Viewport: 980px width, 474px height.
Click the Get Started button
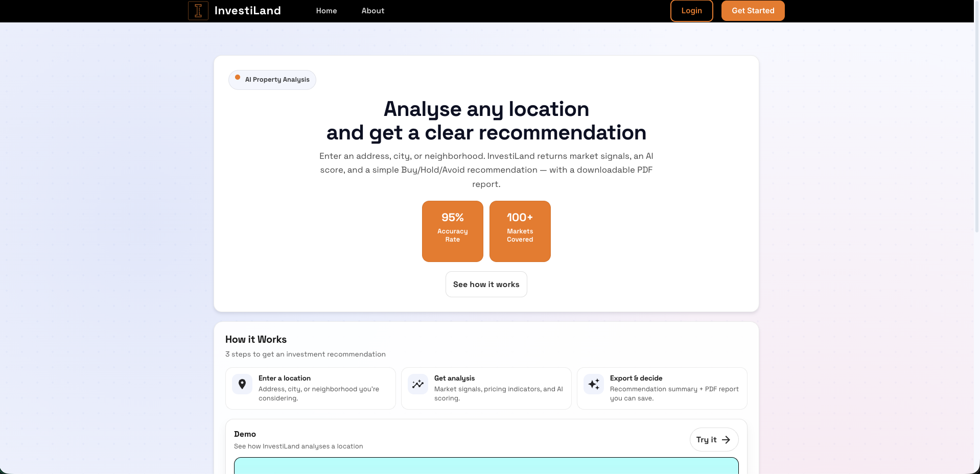753,11
